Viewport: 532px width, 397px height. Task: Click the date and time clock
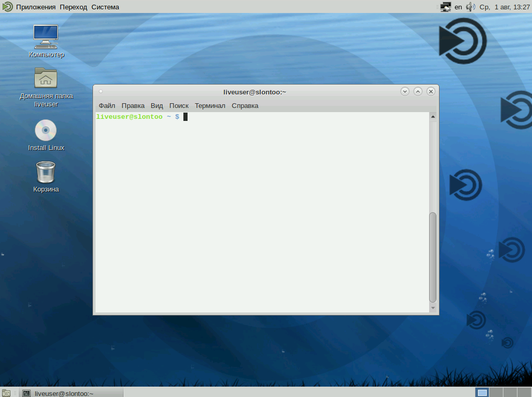pos(504,7)
